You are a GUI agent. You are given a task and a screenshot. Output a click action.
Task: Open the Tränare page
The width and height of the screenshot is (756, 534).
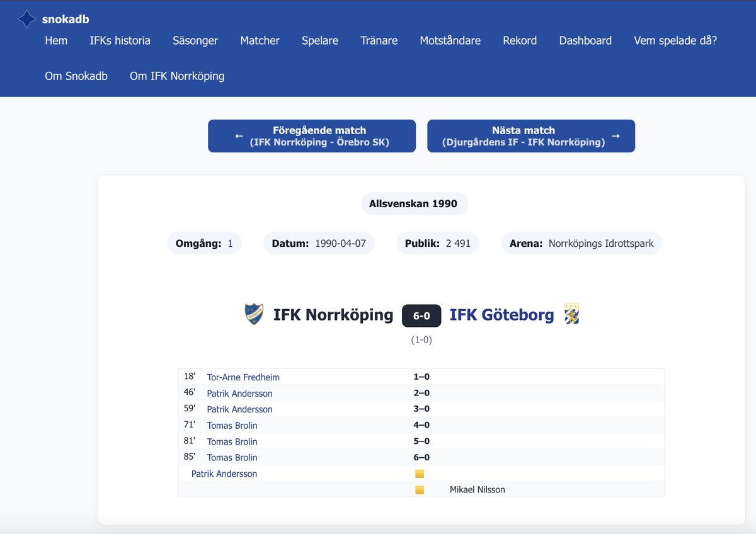[x=379, y=40]
